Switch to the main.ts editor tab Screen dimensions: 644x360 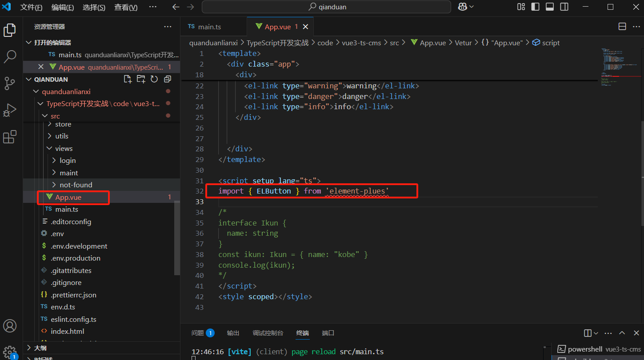213,27
